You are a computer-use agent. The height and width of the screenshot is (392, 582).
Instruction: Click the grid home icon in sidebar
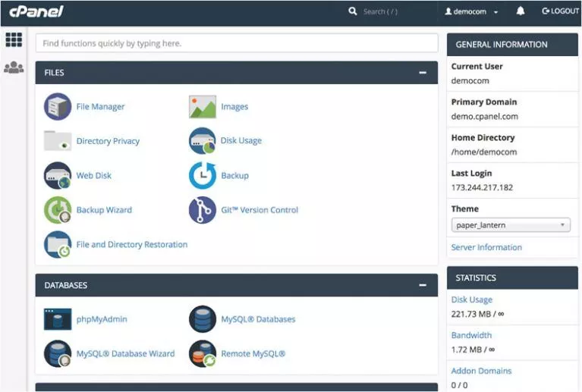point(14,39)
